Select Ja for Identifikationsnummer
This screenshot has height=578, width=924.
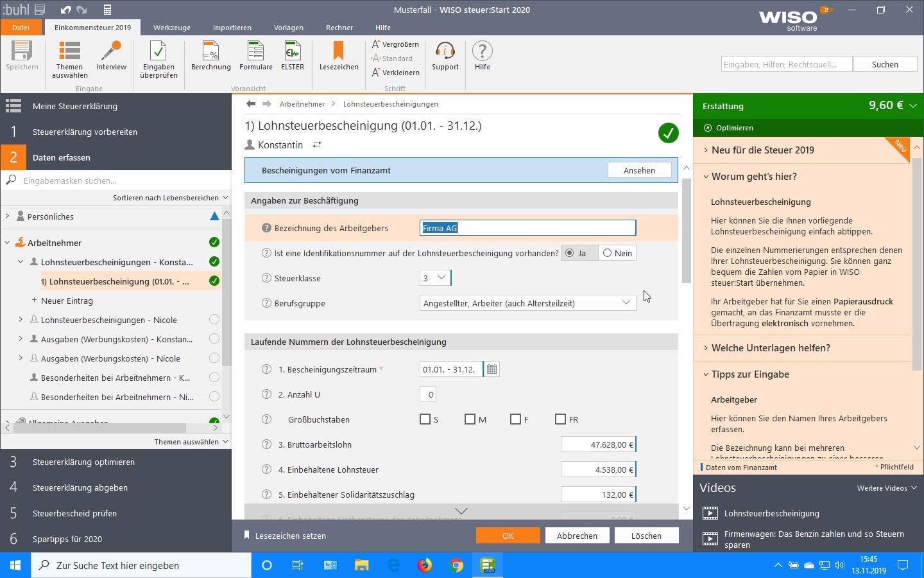(569, 253)
